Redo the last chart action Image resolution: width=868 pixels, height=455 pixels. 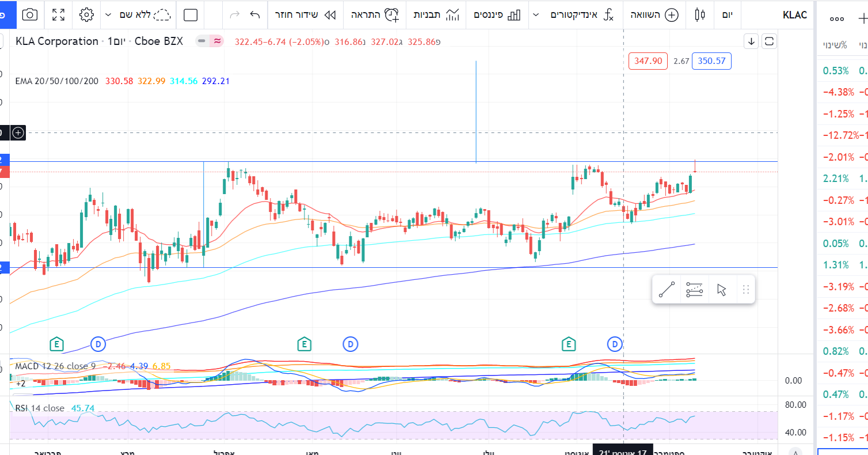[234, 15]
